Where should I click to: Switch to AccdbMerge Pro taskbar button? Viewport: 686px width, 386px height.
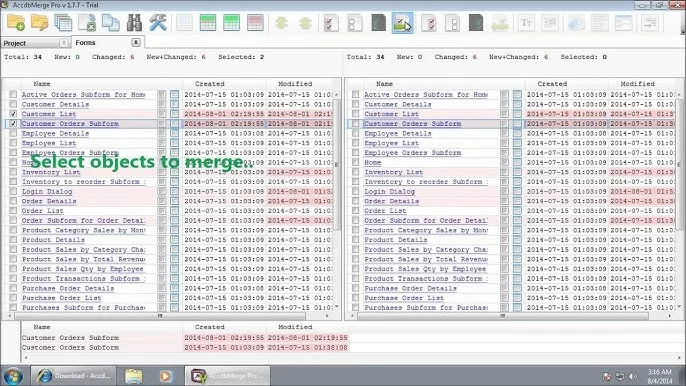pyautogui.click(x=227, y=375)
